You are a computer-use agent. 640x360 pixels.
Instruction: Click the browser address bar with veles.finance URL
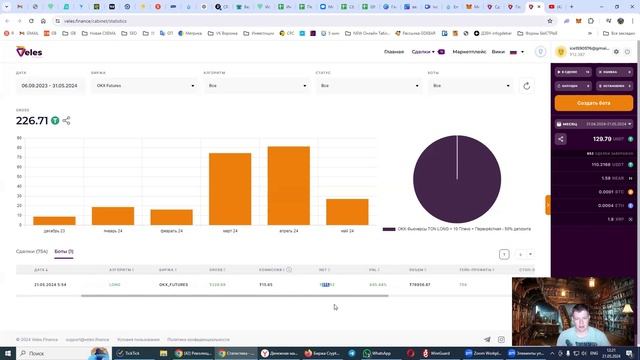coord(302,21)
